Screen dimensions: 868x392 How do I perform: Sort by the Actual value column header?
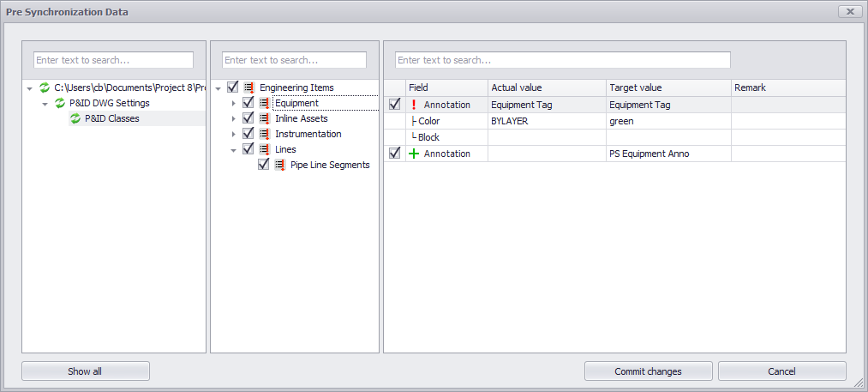(x=547, y=88)
